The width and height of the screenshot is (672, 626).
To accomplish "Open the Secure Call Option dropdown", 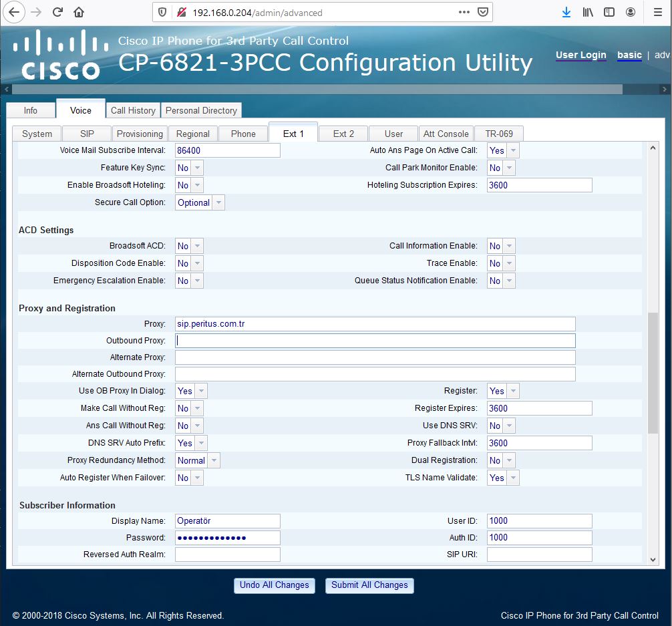I will [200, 202].
